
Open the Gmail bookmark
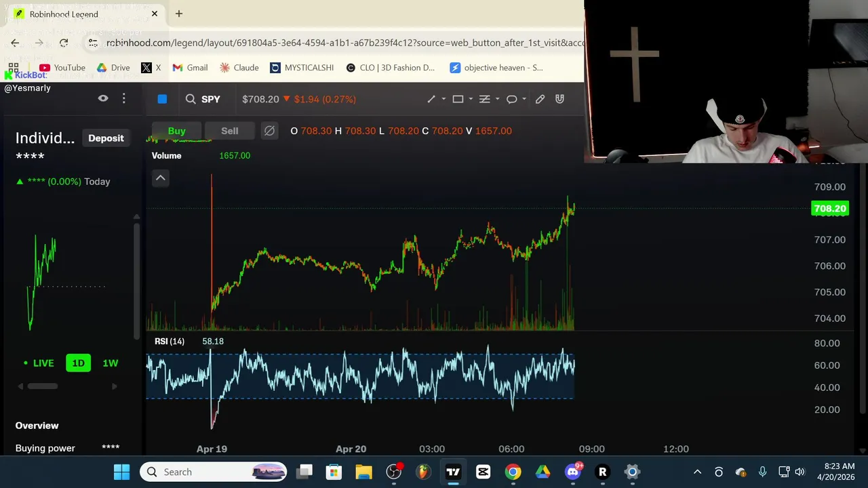tap(190, 68)
